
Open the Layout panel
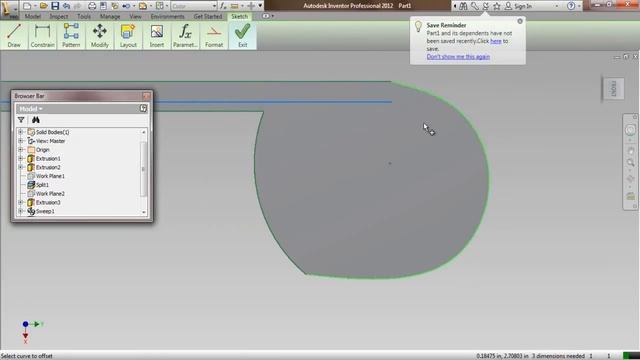click(x=128, y=36)
